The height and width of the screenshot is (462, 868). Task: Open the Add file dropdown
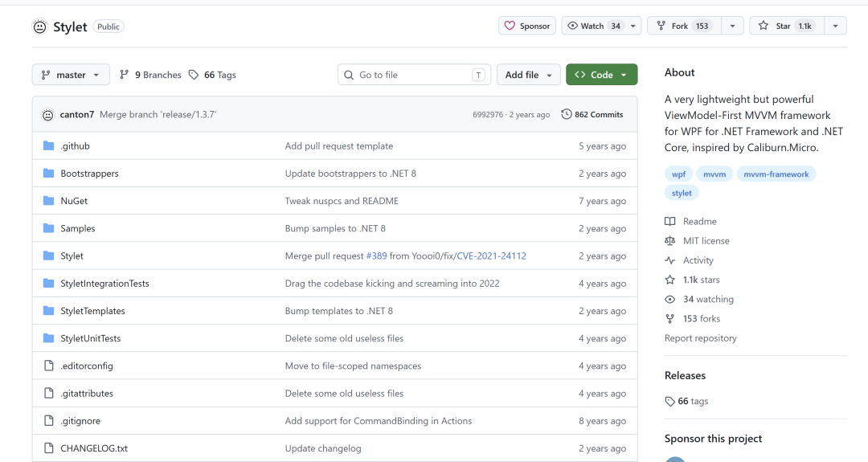[x=528, y=75]
